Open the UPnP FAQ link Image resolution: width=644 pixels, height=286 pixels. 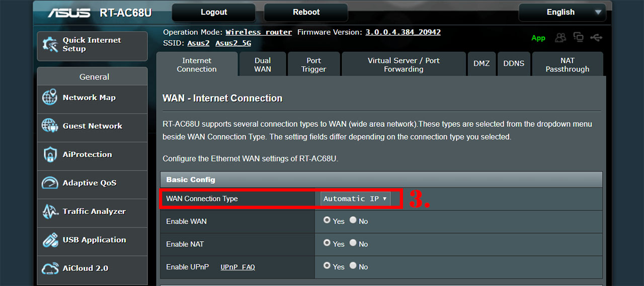click(237, 267)
